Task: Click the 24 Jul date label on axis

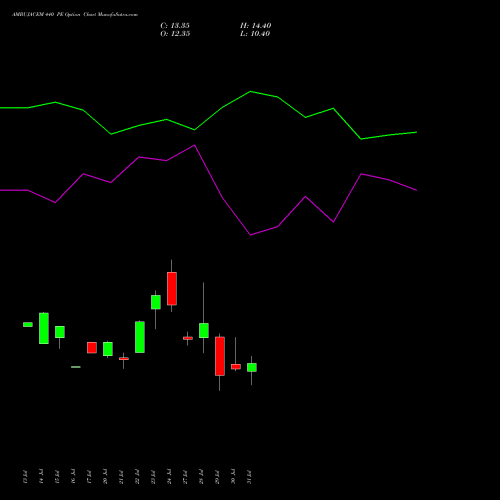Action: point(169,476)
